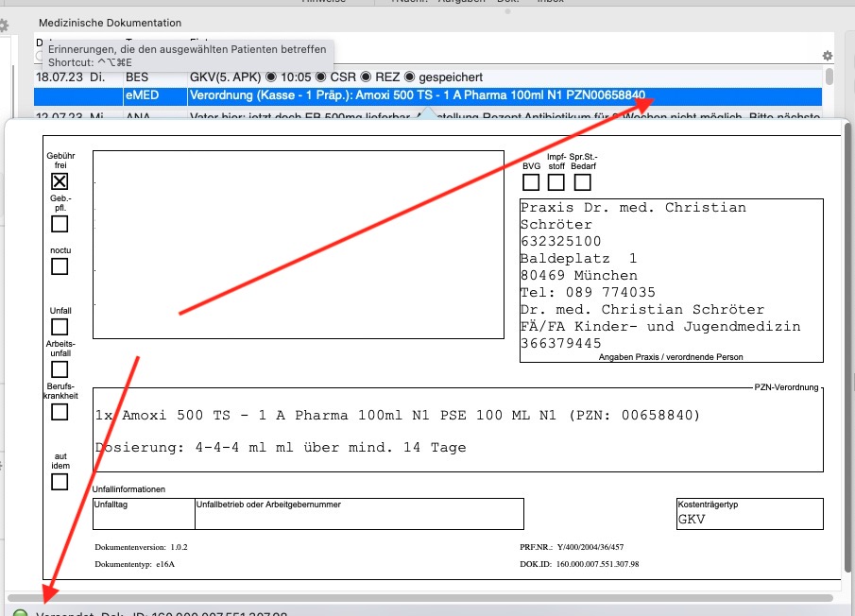This screenshot has width=855, height=616.
Task: Click the practice number '632325100'
Action: 561,242
